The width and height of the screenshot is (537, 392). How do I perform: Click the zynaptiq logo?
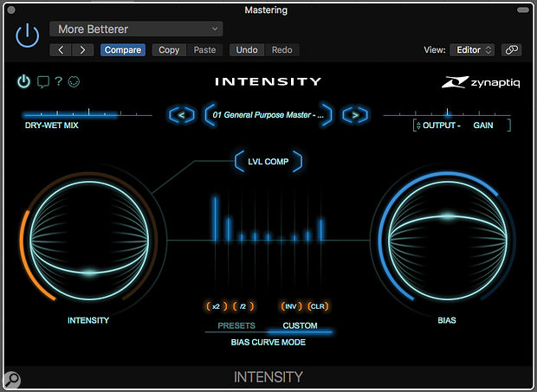[x=481, y=82]
